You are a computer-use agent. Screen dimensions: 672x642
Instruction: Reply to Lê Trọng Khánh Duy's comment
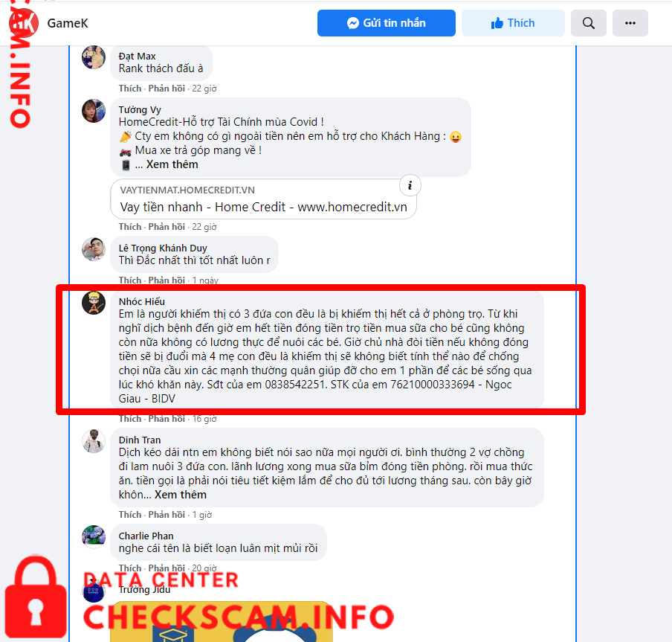click(x=167, y=280)
